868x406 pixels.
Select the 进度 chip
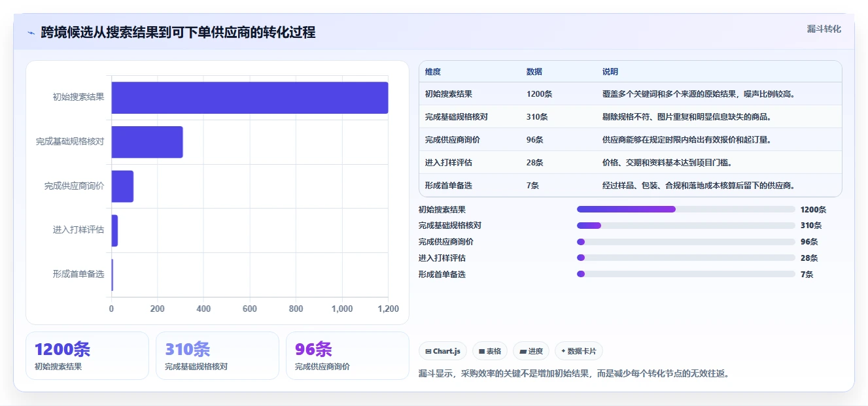click(x=531, y=351)
